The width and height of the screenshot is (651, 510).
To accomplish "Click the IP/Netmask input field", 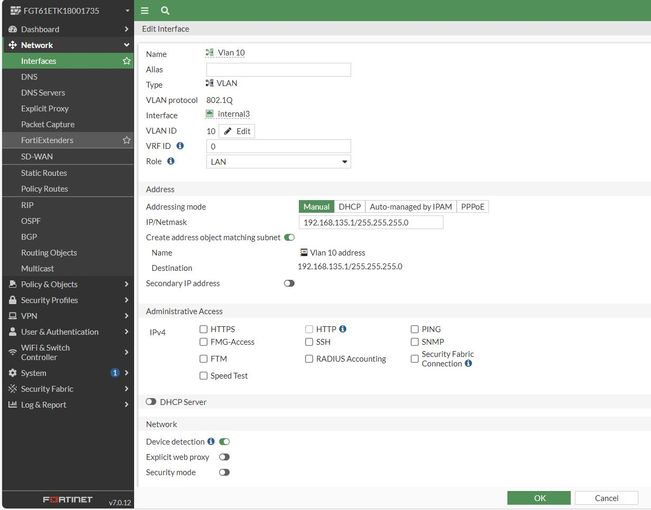I will coord(371,222).
